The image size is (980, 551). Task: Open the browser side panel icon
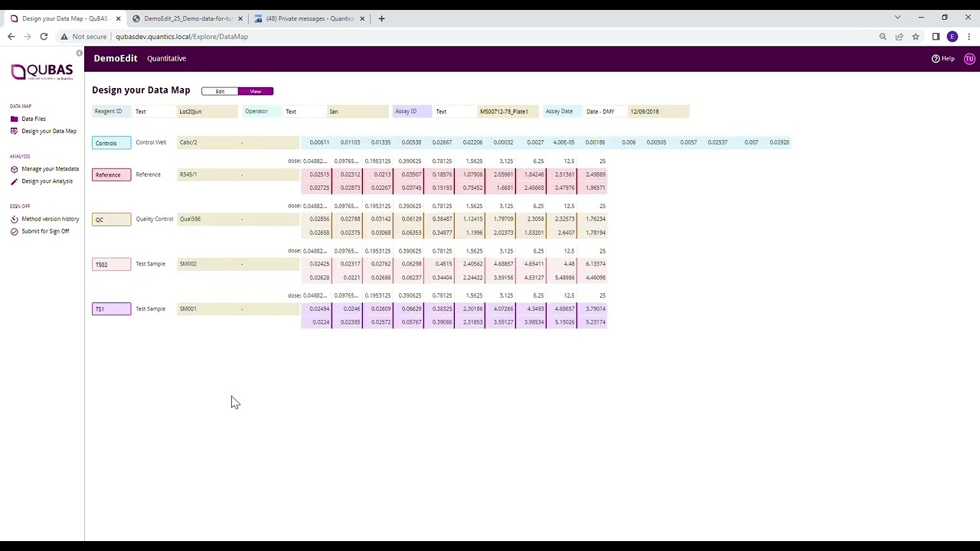[x=936, y=36]
